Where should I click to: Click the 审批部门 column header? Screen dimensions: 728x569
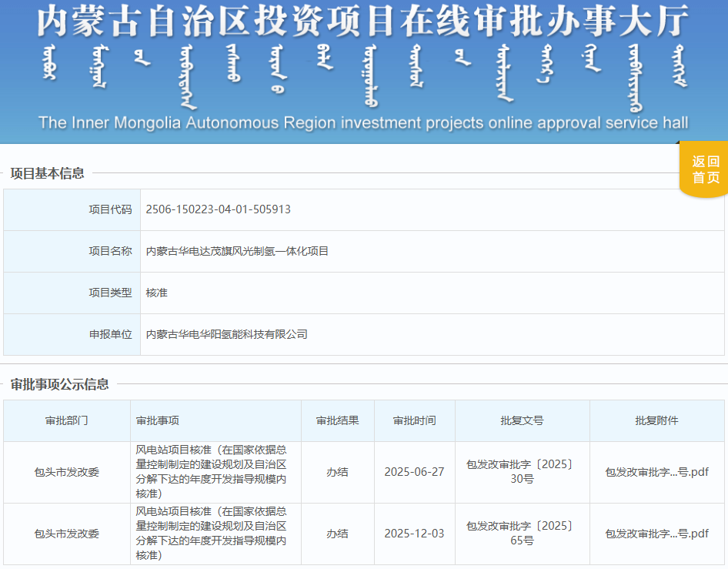point(67,421)
